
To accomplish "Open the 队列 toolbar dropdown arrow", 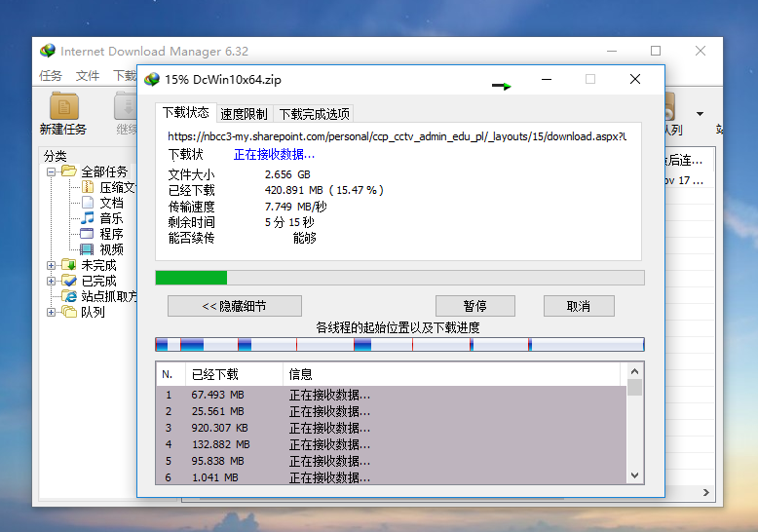I will tap(700, 112).
